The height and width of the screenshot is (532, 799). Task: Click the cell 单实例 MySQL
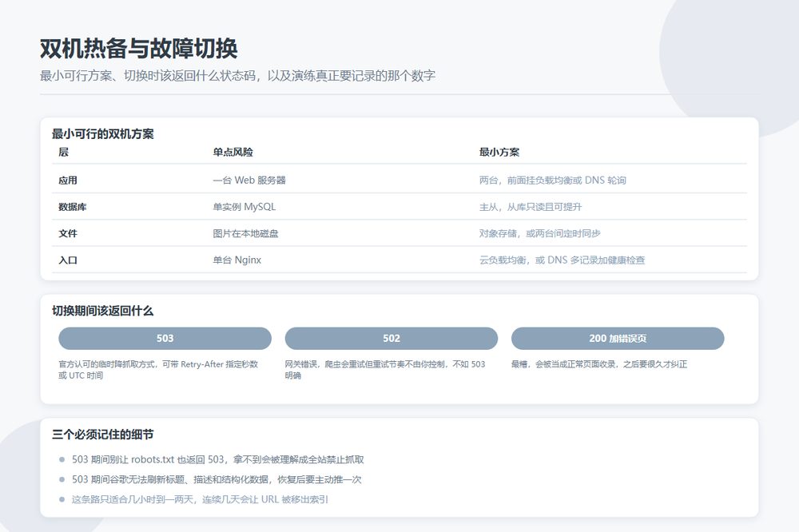pos(244,207)
